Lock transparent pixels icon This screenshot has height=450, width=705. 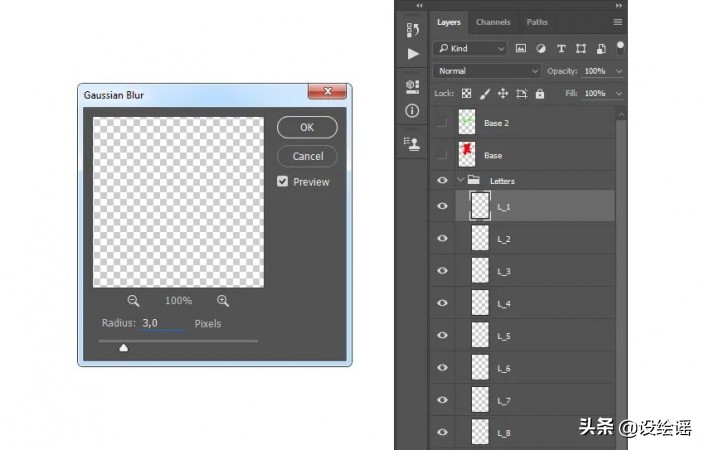(467, 93)
